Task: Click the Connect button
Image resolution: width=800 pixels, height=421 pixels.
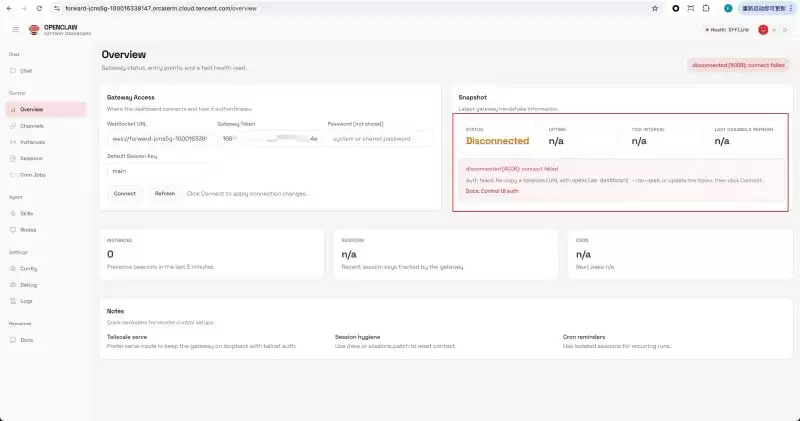Action: coord(124,193)
